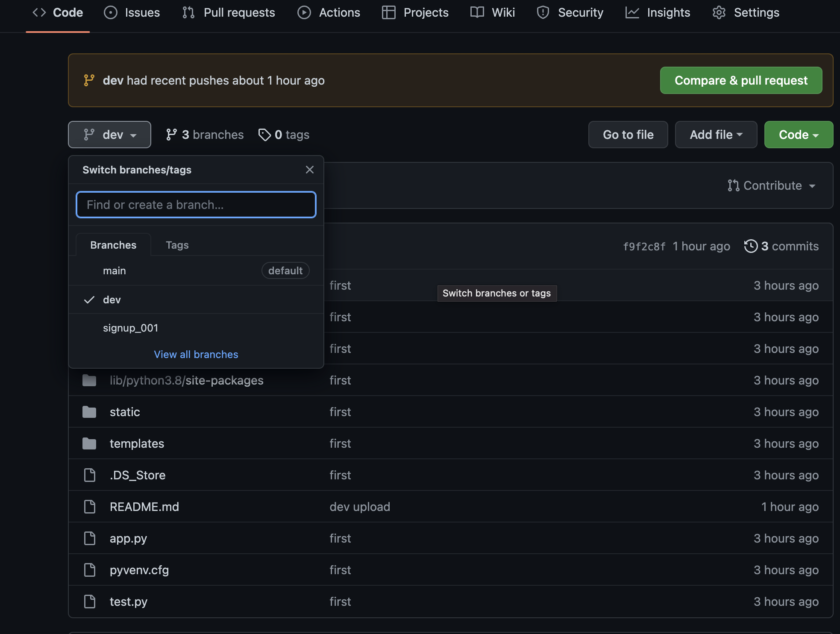
Task: Select the checked dev branch entry
Action: 112,300
